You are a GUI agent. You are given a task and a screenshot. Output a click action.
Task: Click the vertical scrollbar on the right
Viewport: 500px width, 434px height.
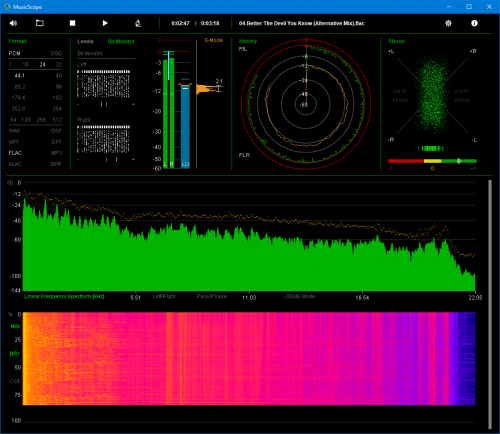pos(490,304)
